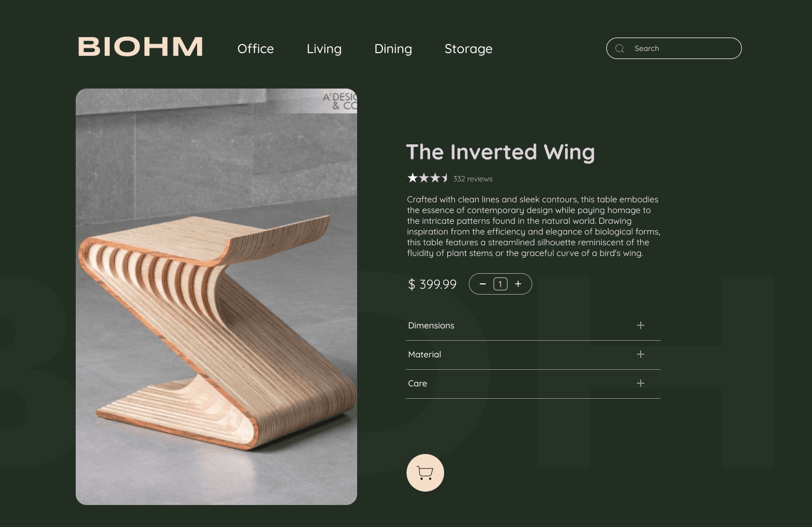Open the Living category
812x527 pixels.
click(x=324, y=49)
